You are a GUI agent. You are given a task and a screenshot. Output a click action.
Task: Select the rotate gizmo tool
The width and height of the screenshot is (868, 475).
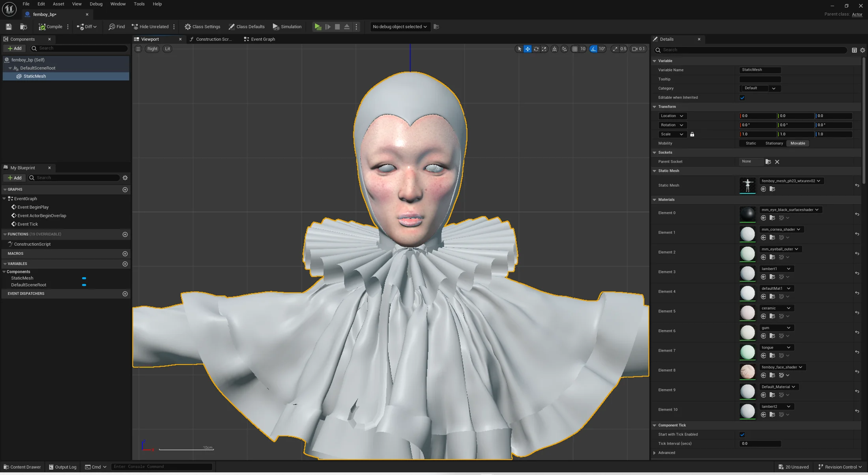pyautogui.click(x=536, y=49)
